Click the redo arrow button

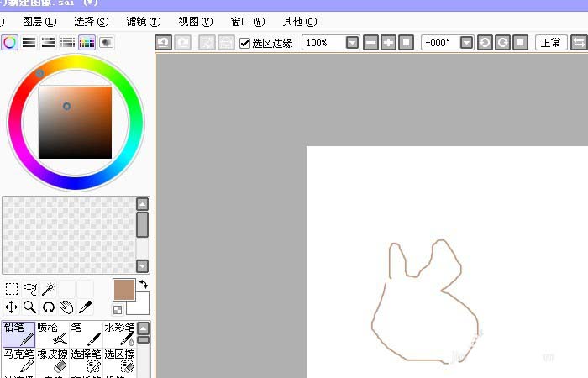(182, 43)
